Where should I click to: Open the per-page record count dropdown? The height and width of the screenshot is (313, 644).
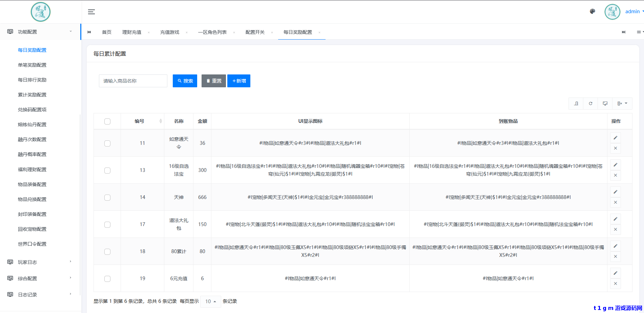pos(210,301)
